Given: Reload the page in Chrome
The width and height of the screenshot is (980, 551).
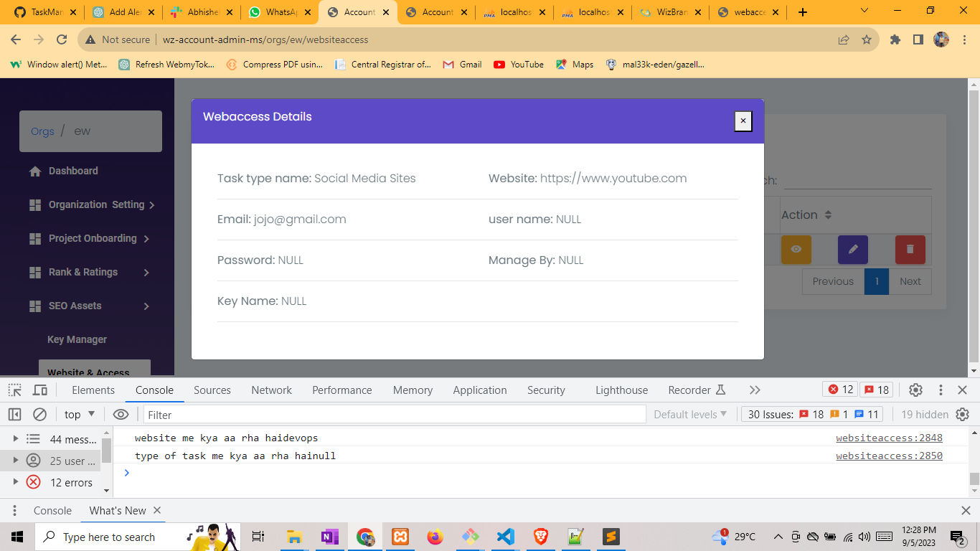Looking at the screenshot, I should pyautogui.click(x=62, y=39).
